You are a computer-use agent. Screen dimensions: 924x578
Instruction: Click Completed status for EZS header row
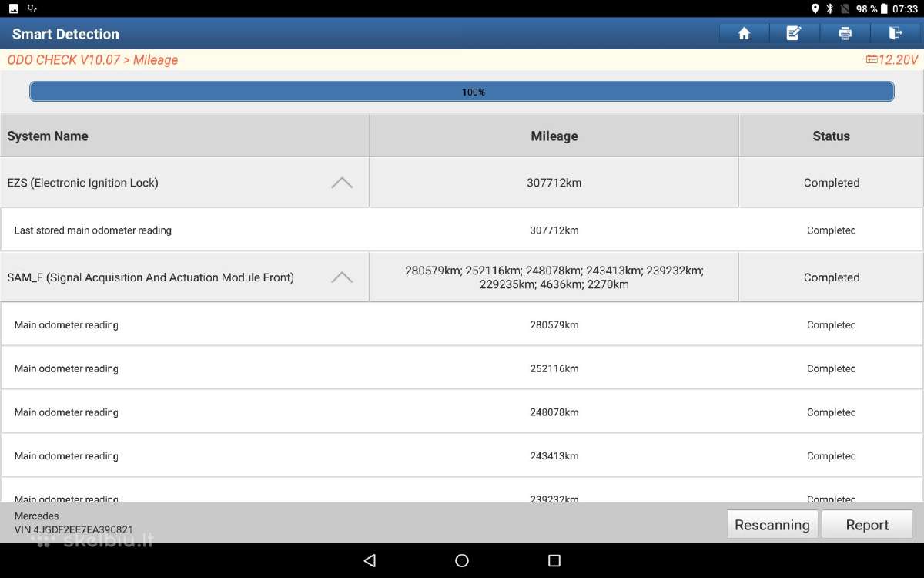(x=832, y=183)
